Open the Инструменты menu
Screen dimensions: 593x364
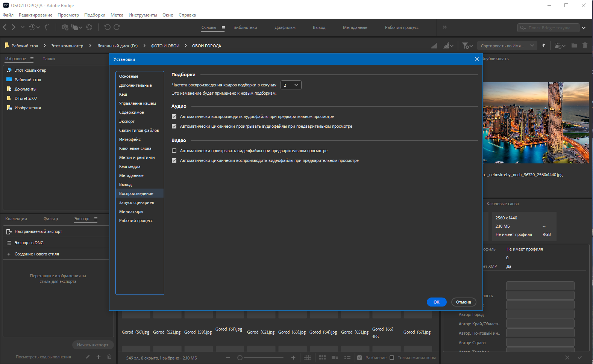click(143, 15)
